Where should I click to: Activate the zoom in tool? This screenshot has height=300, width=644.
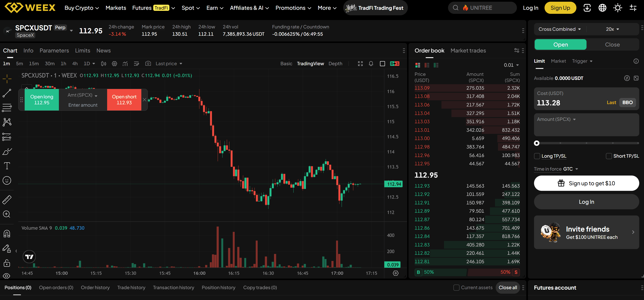click(7, 214)
